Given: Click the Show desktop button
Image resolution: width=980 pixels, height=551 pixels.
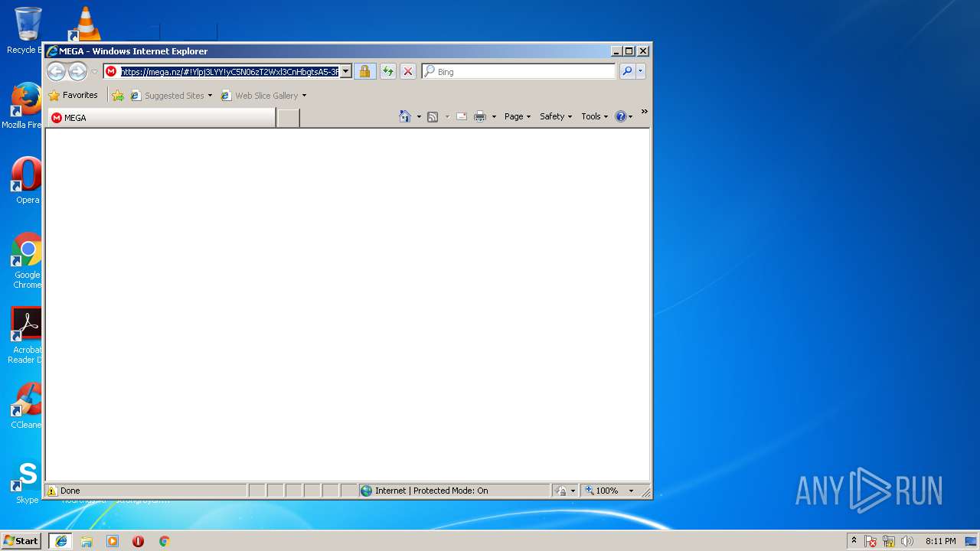Looking at the screenshot, I should [972, 541].
